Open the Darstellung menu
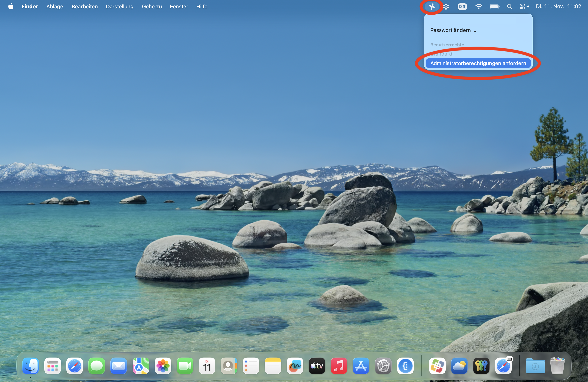This screenshot has width=588, height=382. point(120,6)
